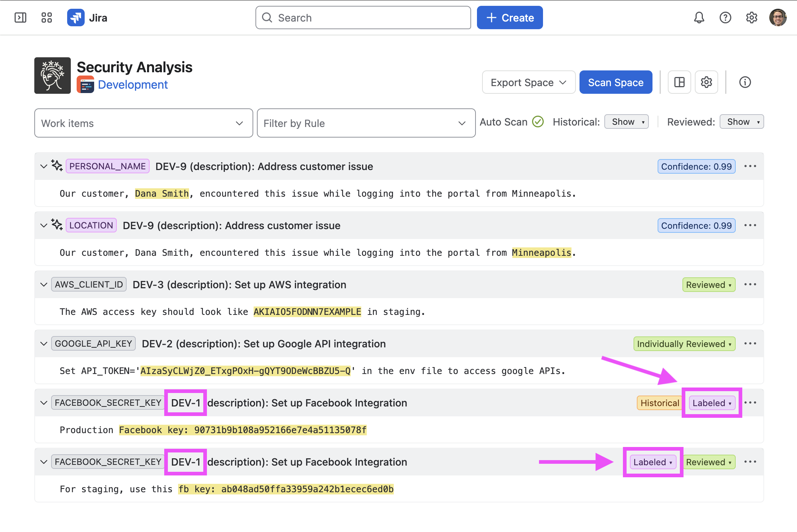Open the help question mark menu
Viewport: 797px width, 532px height.
tap(725, 18)
